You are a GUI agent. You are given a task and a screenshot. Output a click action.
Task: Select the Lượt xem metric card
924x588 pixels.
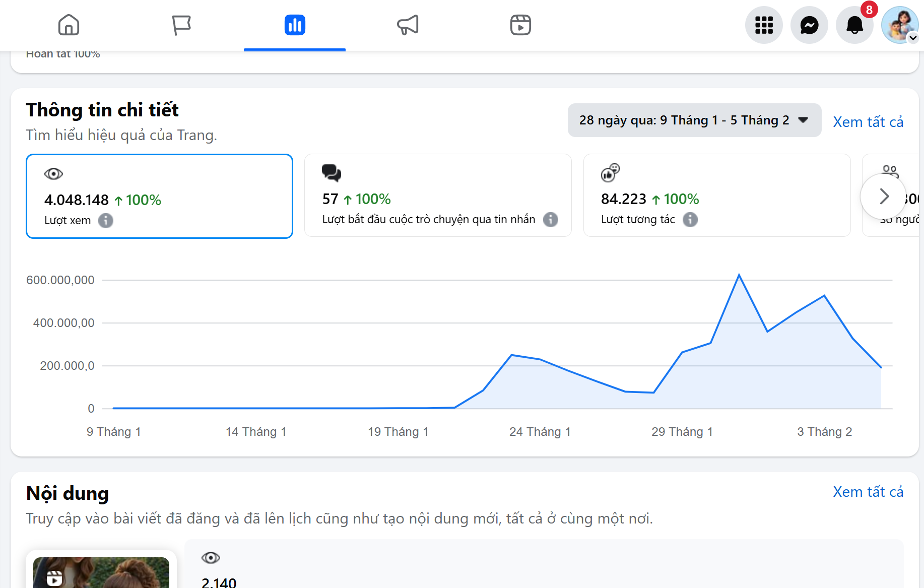click(x=159, y=196)
